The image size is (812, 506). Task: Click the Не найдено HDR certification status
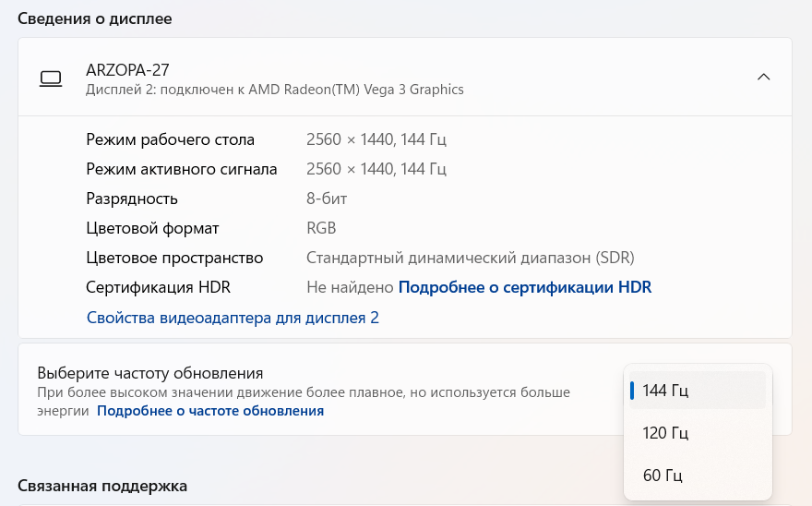[350, 287]
